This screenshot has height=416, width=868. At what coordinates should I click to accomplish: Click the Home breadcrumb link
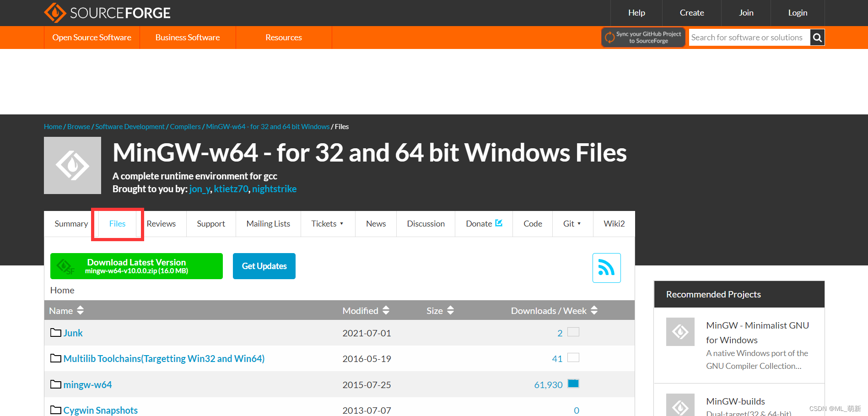pyautogui.click(x=53, y=127)
